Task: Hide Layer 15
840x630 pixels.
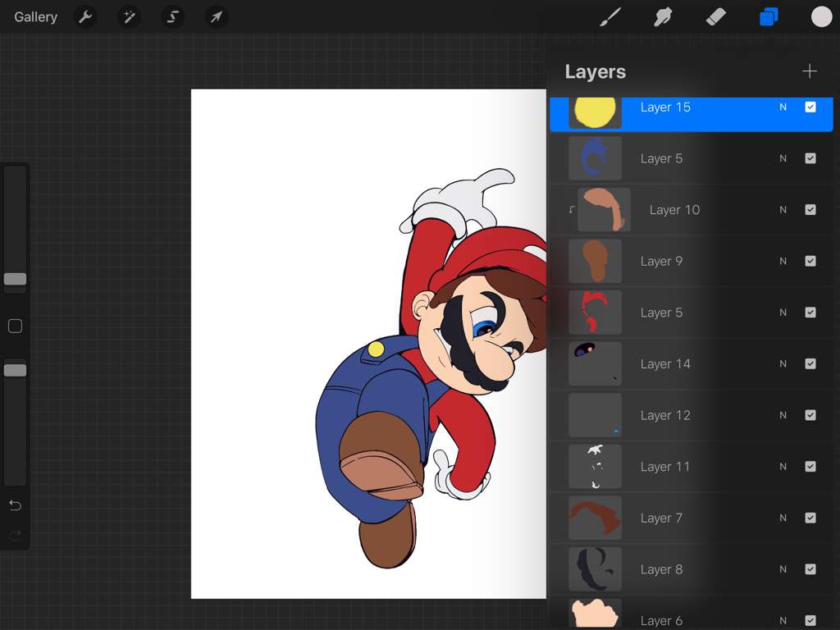Action: click(x=810, y=107)
